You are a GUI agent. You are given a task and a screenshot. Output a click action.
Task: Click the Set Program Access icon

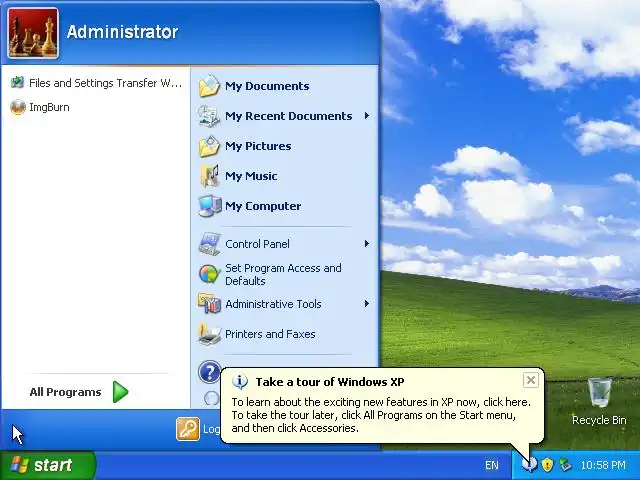click(x=209, y=274)
